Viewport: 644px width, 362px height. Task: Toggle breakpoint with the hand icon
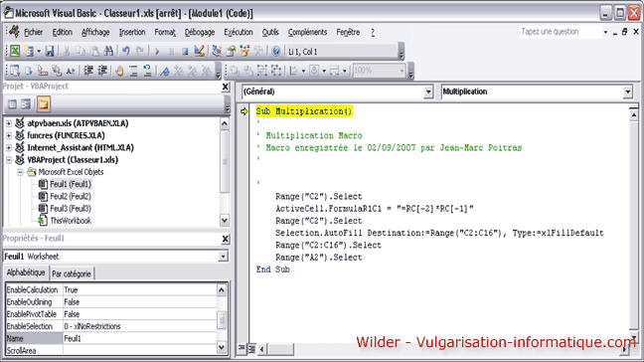(x=119, y=71)
